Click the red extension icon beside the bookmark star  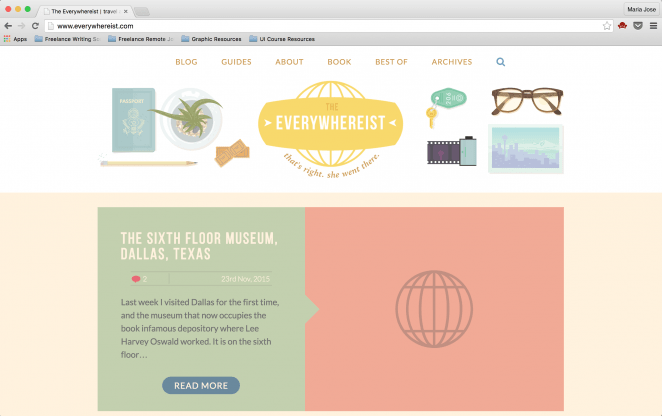pos(622,25)
